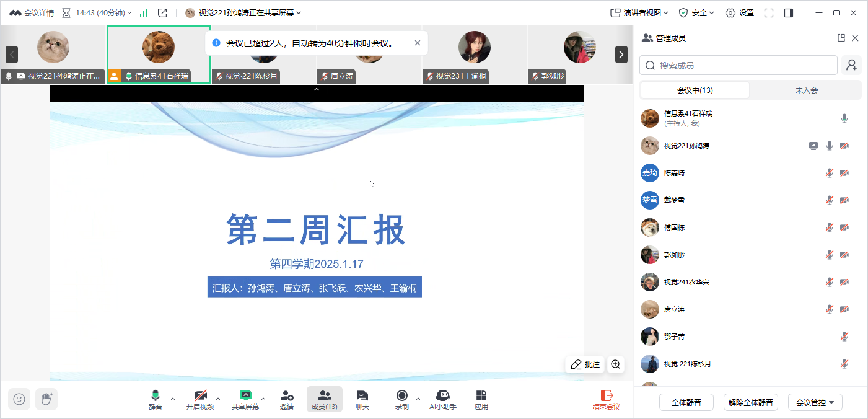The image size is (868, 419).
Task: Click the zoom magnifier on shared screen
Action: click(x=615, y=364)
